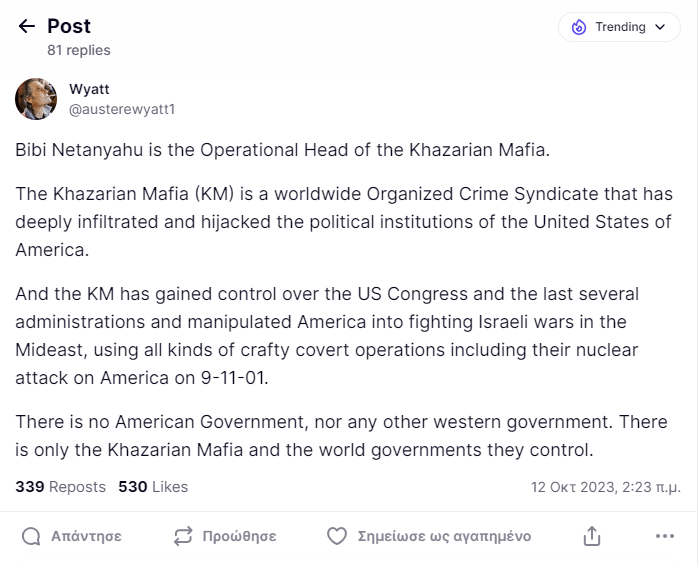Expand the Trending sort chevron
Image resolution: width=699 pixels, height=565 pixels.
[x=660, y=28]
